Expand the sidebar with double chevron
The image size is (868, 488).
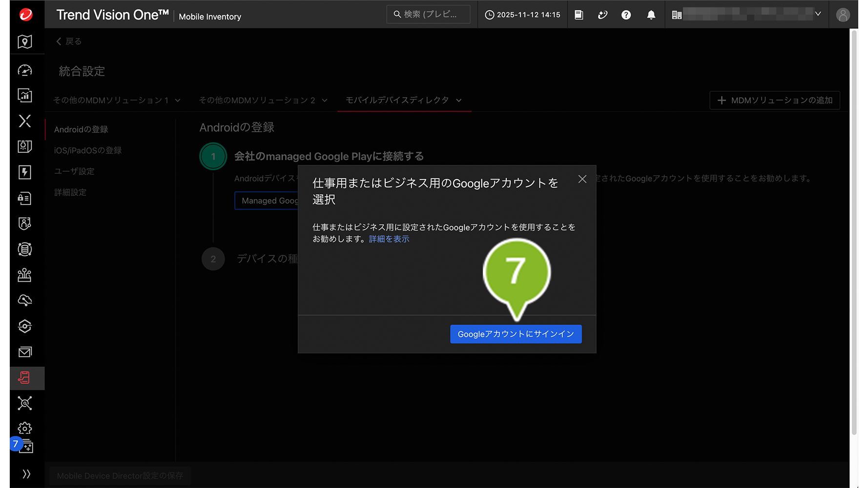26,474
